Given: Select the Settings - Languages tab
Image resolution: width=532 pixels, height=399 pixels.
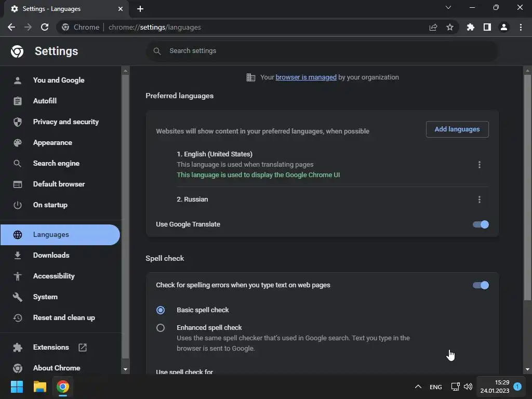Looking at the screenshot, I should (66, 9).
